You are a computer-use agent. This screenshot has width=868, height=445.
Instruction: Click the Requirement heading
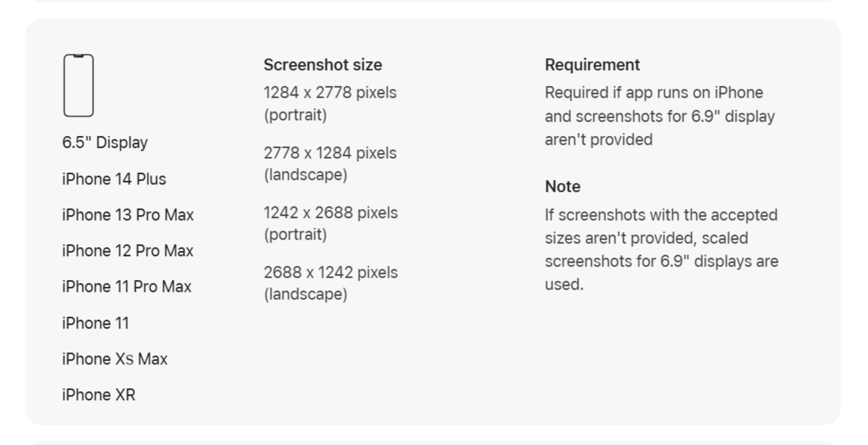pos(592,65)
